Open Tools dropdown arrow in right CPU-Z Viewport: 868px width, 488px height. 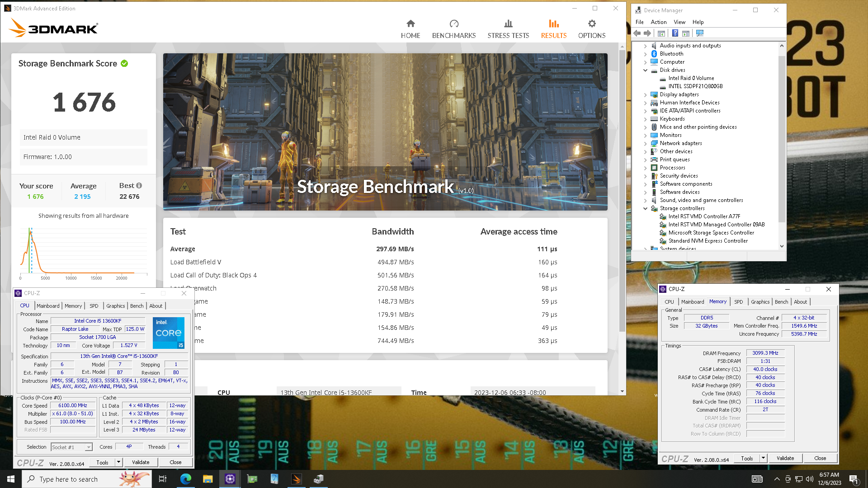tap(763, 458)
